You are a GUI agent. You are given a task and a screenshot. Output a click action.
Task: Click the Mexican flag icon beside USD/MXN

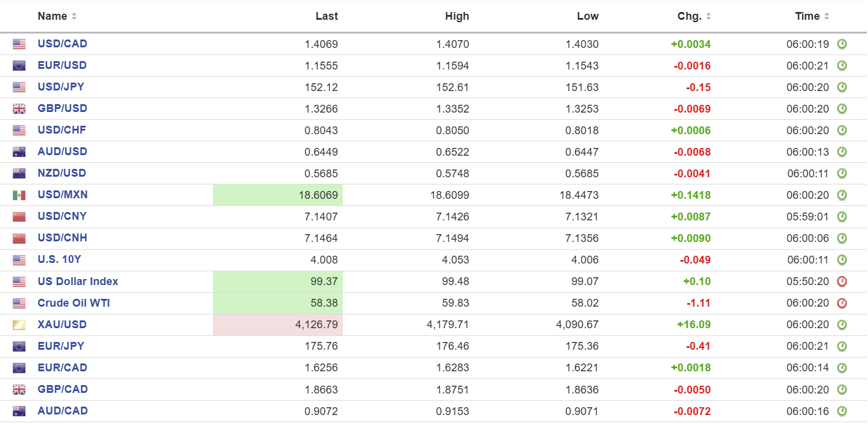[x=19, y=195]
